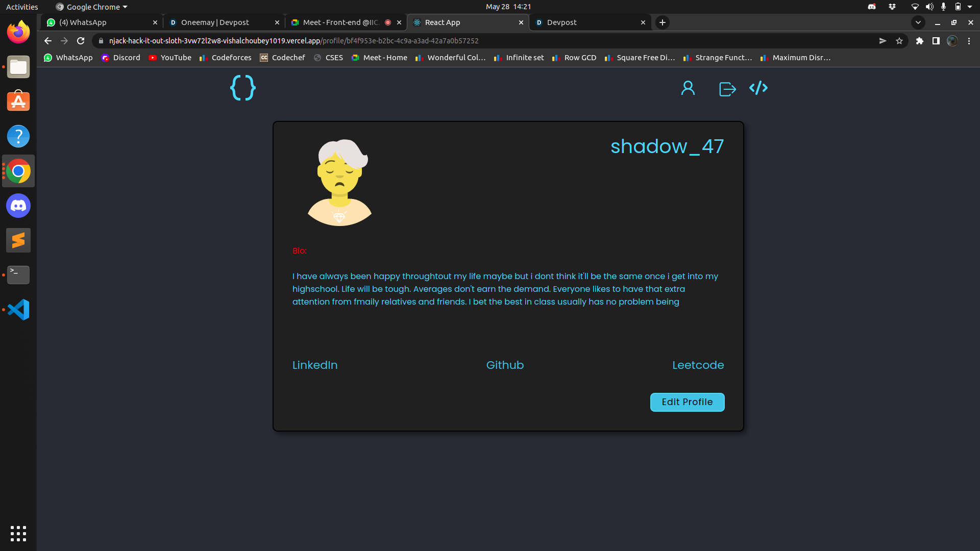Click the logout arrow icon in the header

pyautogui.click(x=727, y=88)
